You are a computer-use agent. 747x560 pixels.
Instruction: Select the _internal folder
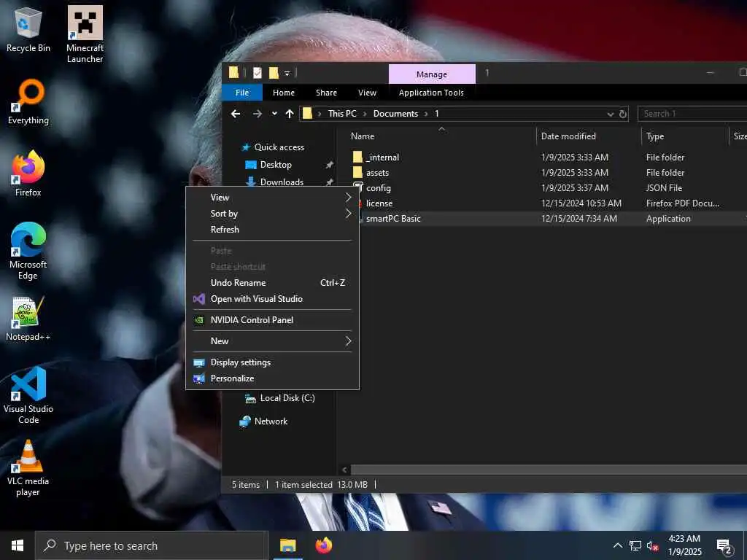pos(382,157)
